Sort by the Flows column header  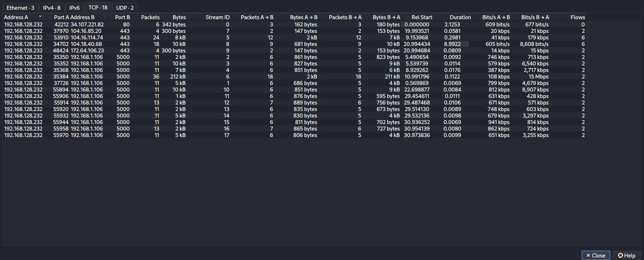tap(578, 17)
